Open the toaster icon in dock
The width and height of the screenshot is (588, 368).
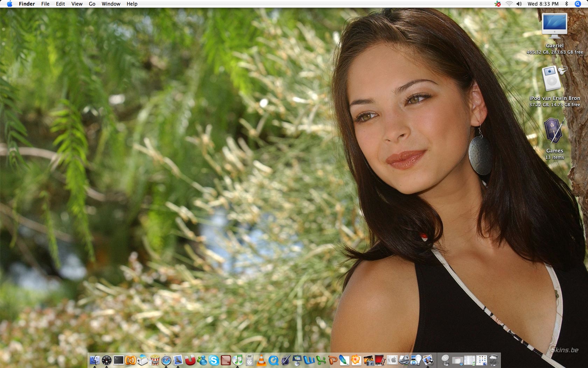(142, 360)
